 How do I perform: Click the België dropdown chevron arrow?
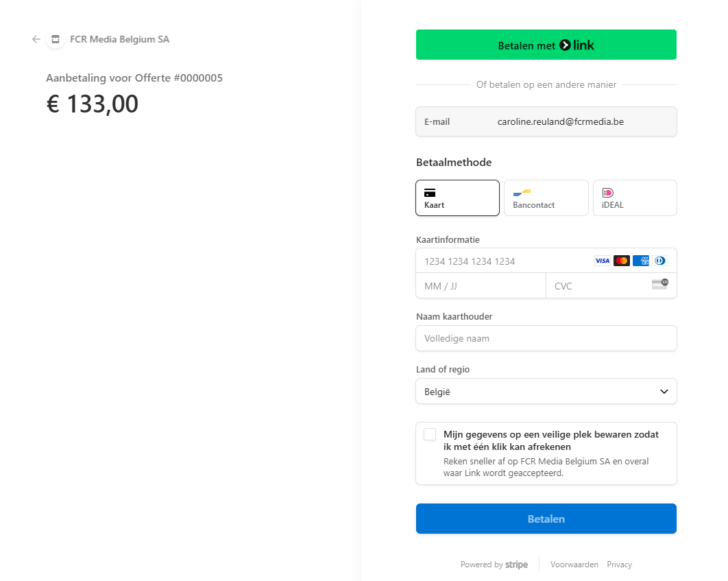[664, 392]
